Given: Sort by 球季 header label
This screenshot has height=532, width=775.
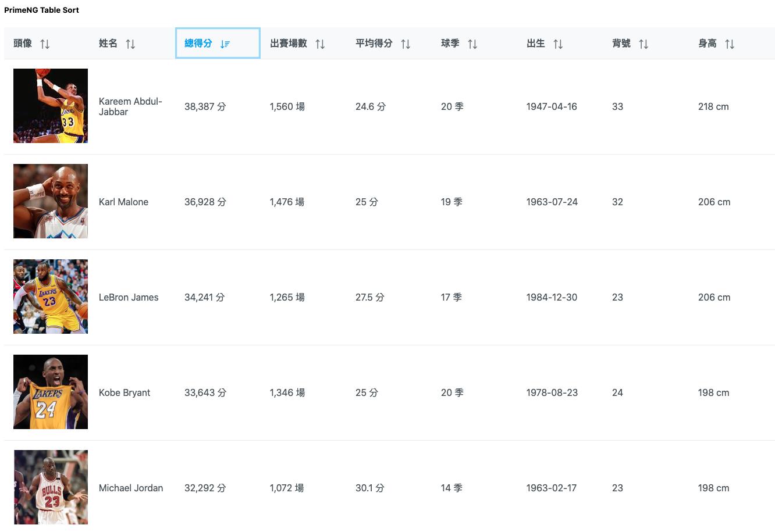Looking at the screenshot, I should pos(450,44).
